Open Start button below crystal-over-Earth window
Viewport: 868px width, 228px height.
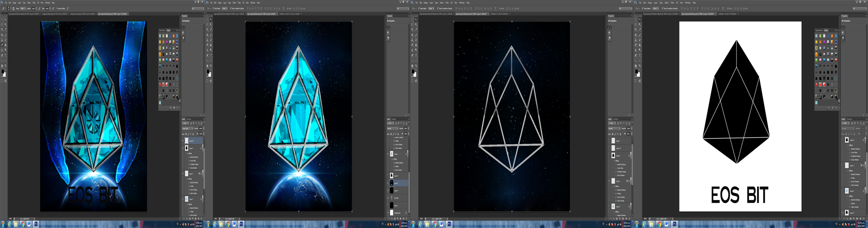[x=208, y=224]
